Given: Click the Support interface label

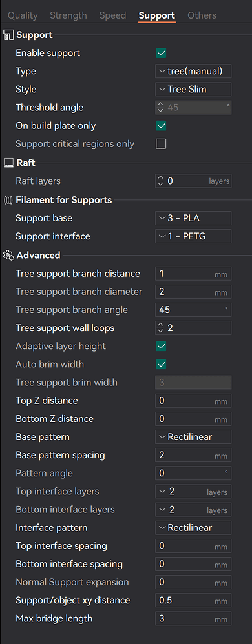Looking at the screenshot, I should 52,237.
